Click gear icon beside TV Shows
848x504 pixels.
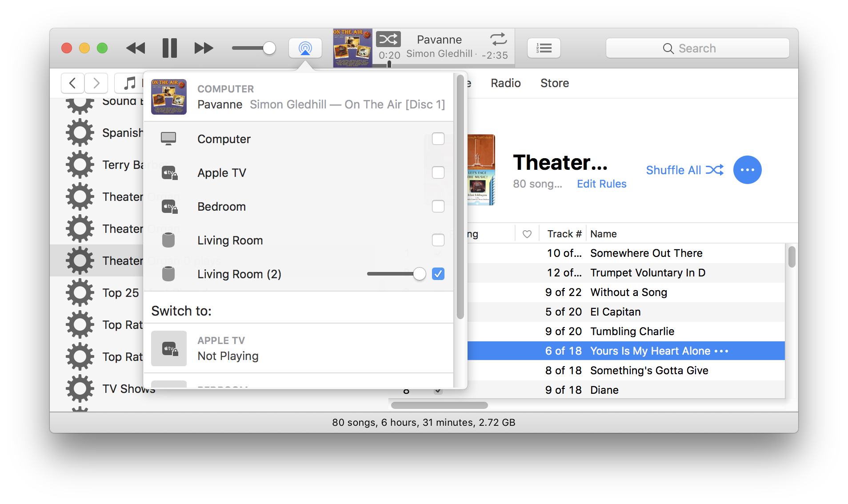80,388
